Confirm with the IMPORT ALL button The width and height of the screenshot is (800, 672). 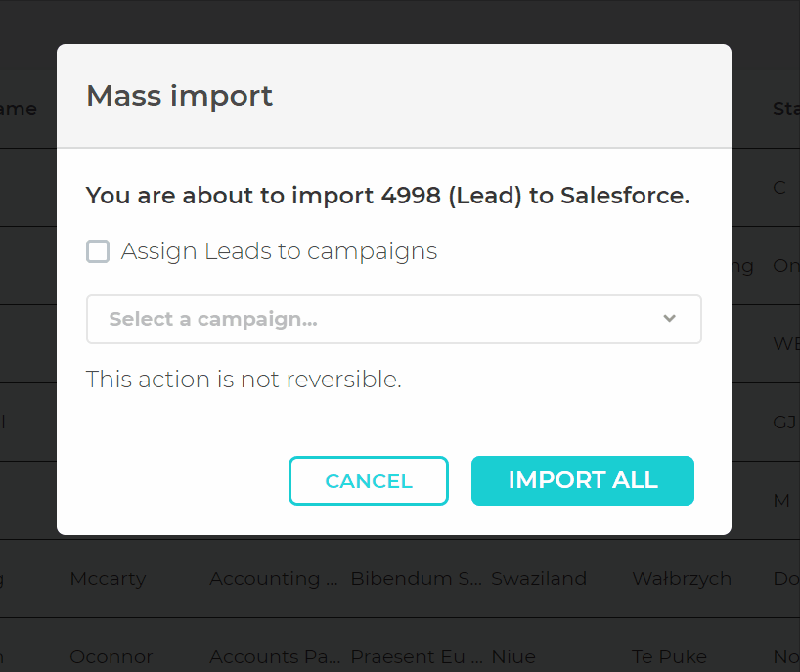click(582, 480)
